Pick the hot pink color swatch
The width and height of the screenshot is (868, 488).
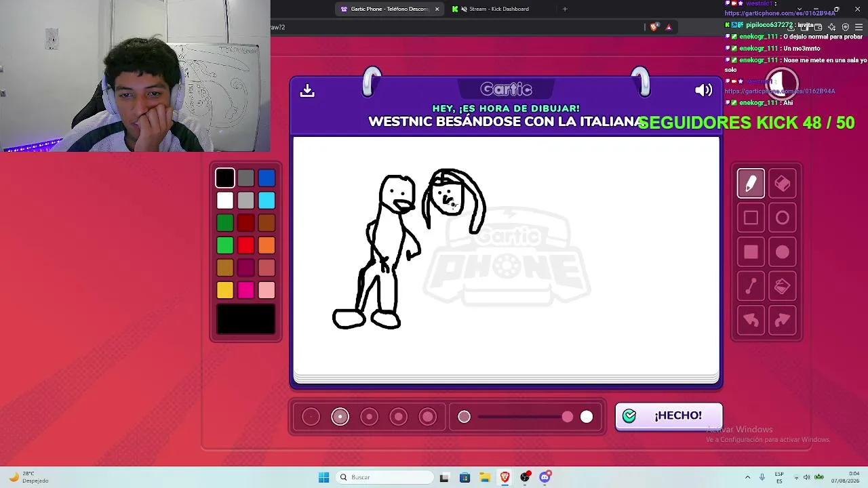point(246,291)
